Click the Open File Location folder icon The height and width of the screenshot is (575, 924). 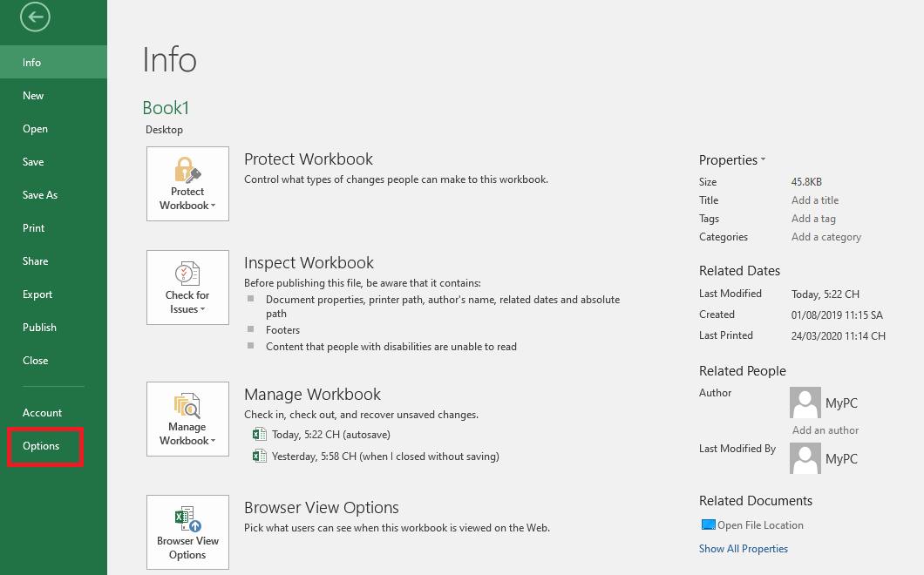[x=708, y=525]
